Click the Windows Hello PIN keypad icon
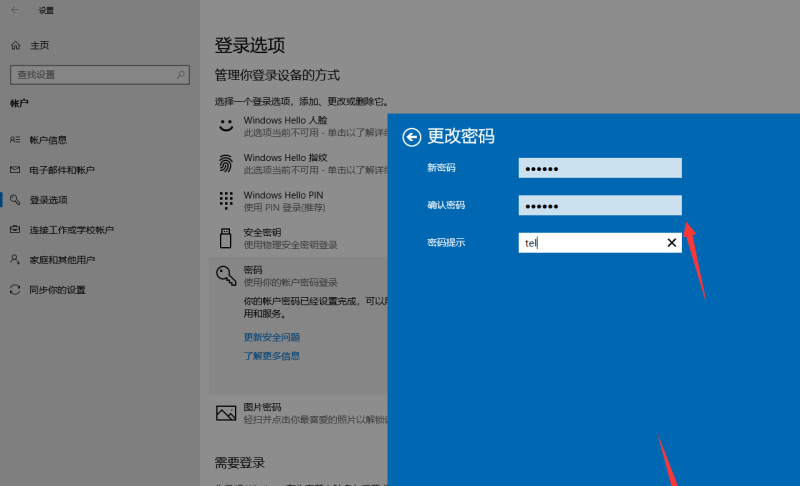Image resolution: width=800 pixels, height=486 pixels. (226, 201)
